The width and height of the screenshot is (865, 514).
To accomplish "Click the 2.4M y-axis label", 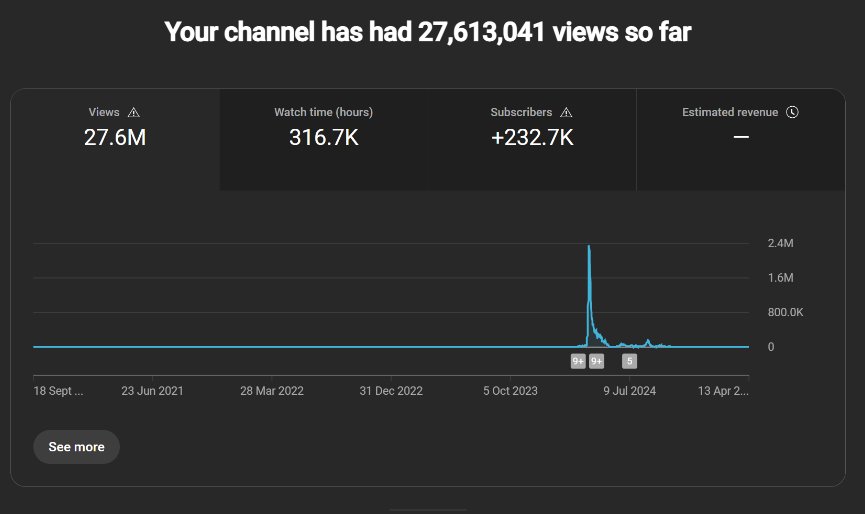I will point(781,243).
